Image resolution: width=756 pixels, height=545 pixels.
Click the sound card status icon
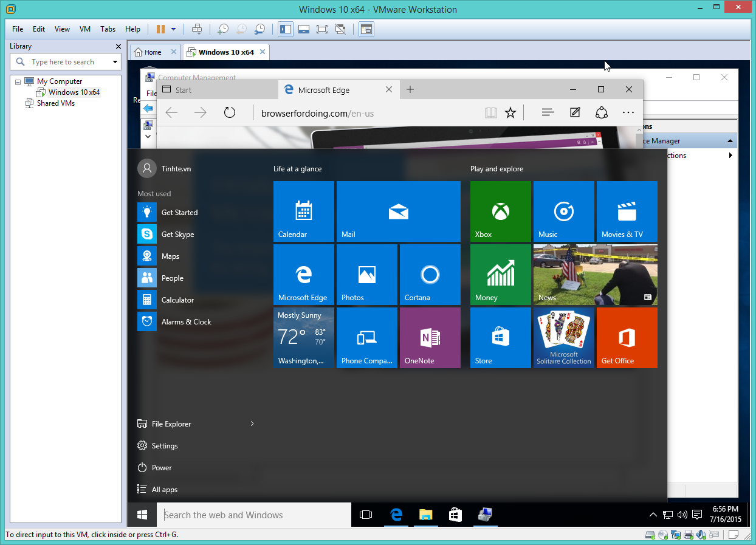701,535
